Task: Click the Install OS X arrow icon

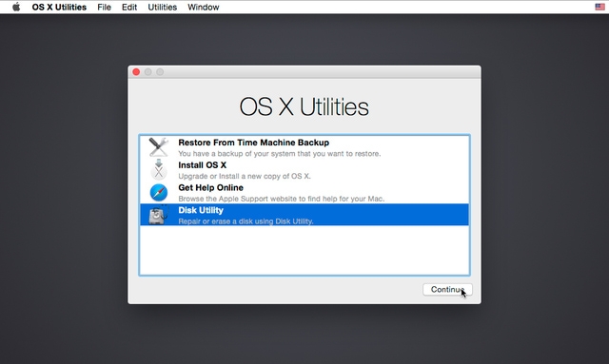Action: point(159,169)
